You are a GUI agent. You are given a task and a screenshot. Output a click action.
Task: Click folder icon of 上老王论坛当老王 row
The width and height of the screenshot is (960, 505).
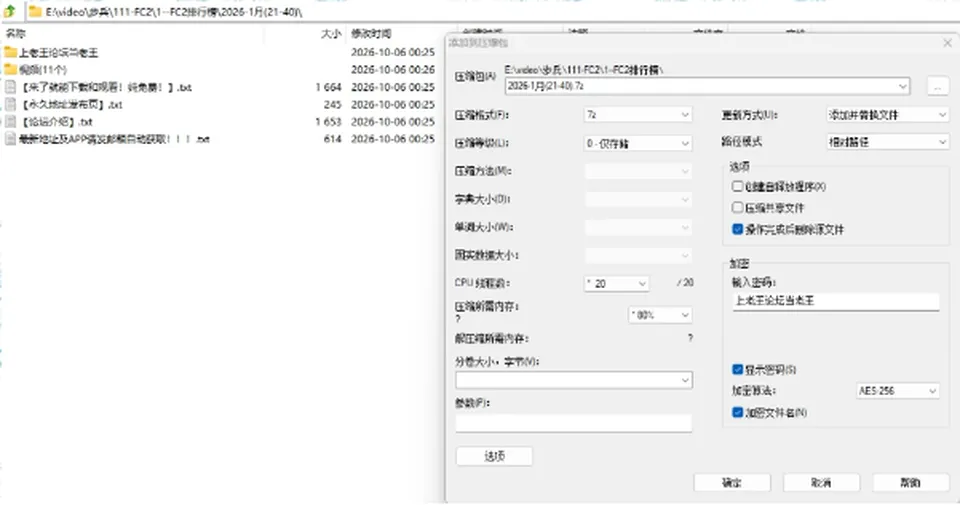point(10,52)
